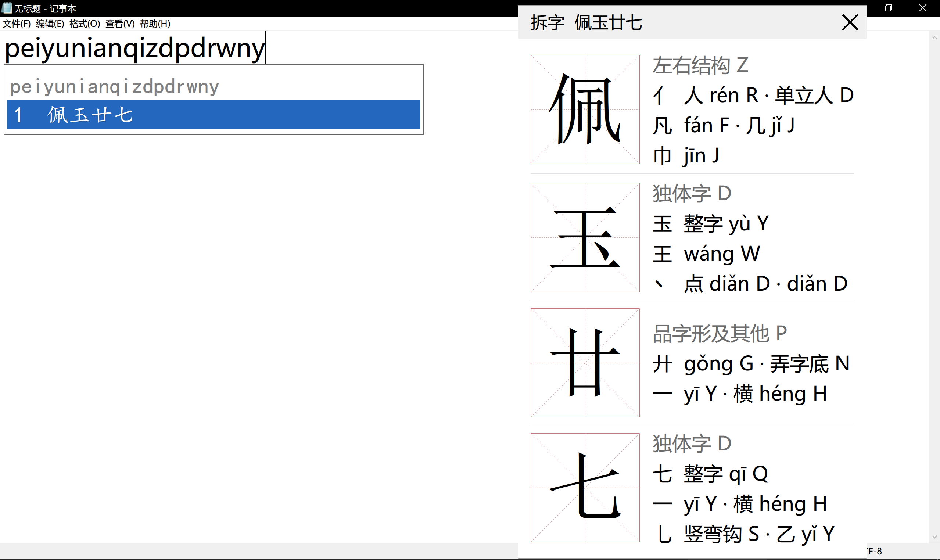This screenshot has height=560, width=940.
Task: Click the Notepad app icon in title bar
Action: (x=7, y=8)
